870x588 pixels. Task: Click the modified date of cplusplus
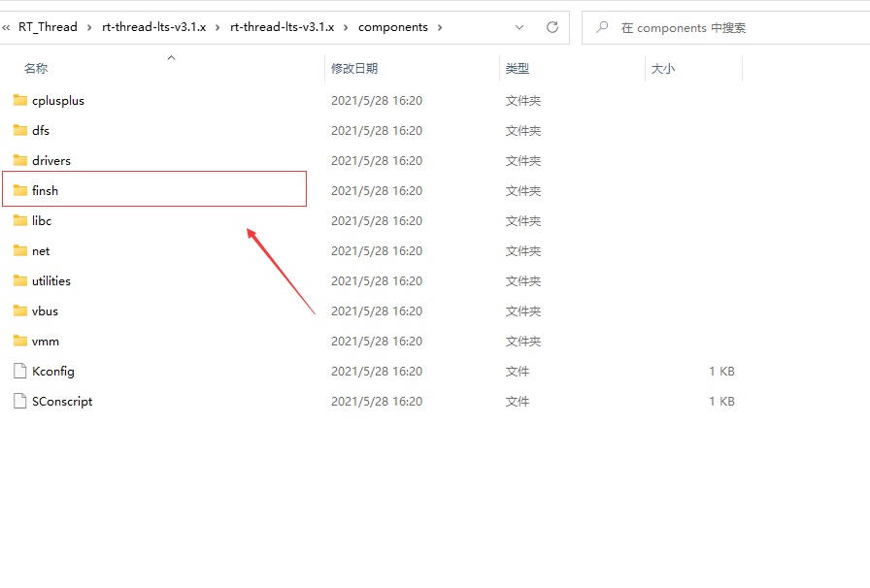click(377, 100)
